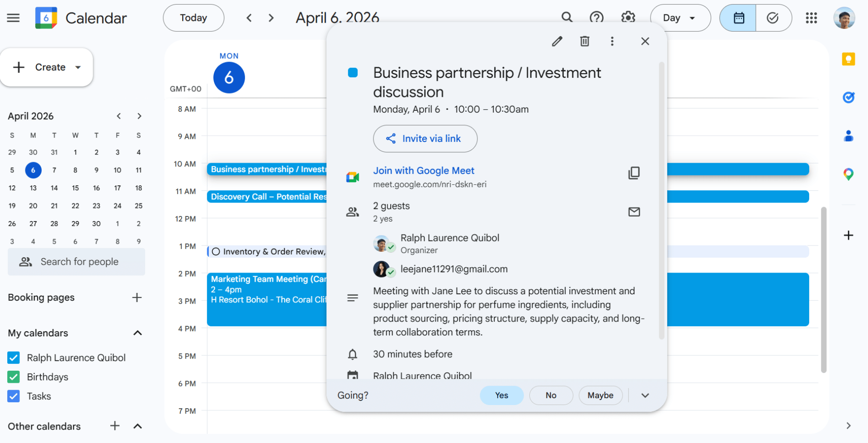The image size is (868, 443).
Task: Jump to Today
Action: (x=193, y=18)
